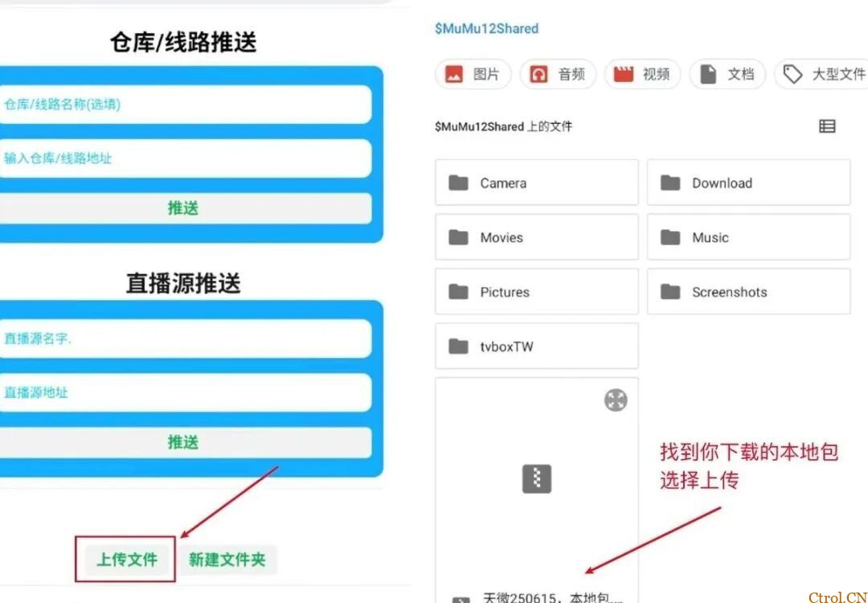Click the folder icon next to Music

point(670,237)
